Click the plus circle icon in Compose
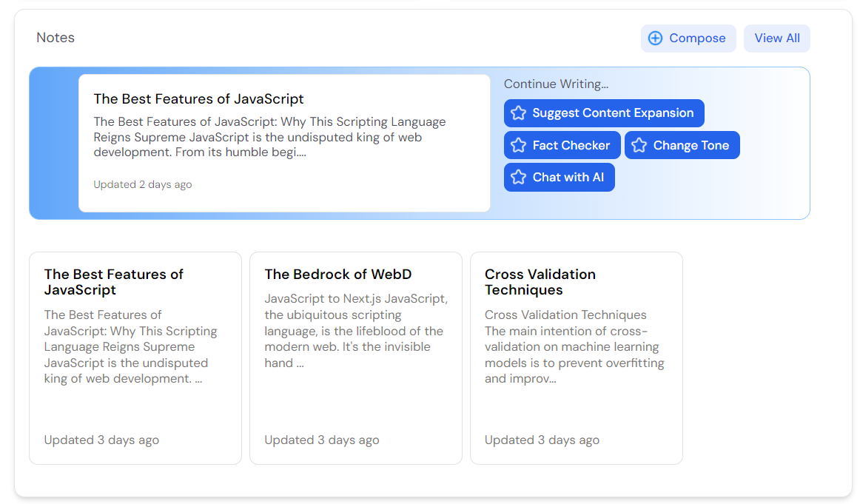The width and height of the screenshot is (860, 504). click(x=655, y=38)
